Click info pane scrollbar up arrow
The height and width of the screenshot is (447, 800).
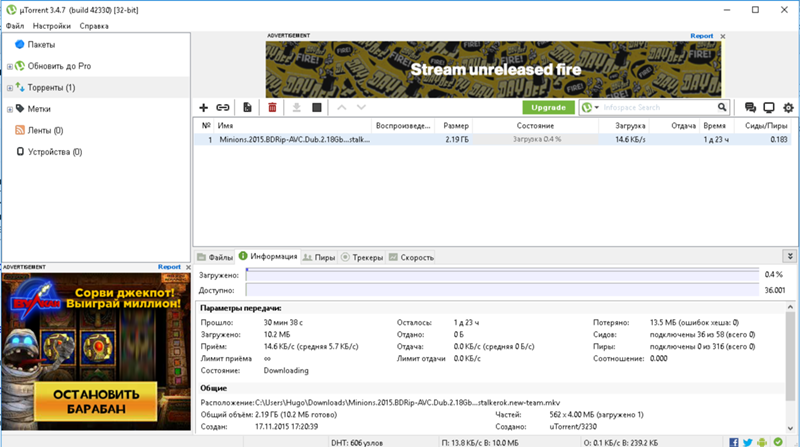point(790,307)
